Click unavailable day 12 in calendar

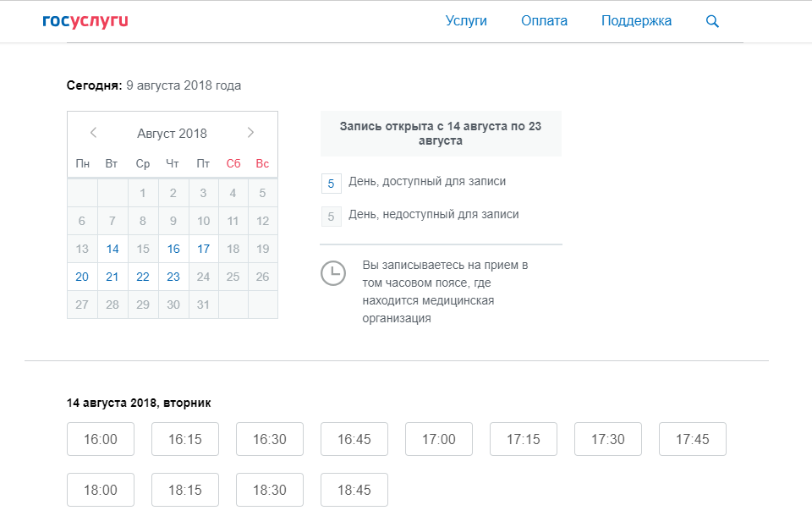point(262,221)
